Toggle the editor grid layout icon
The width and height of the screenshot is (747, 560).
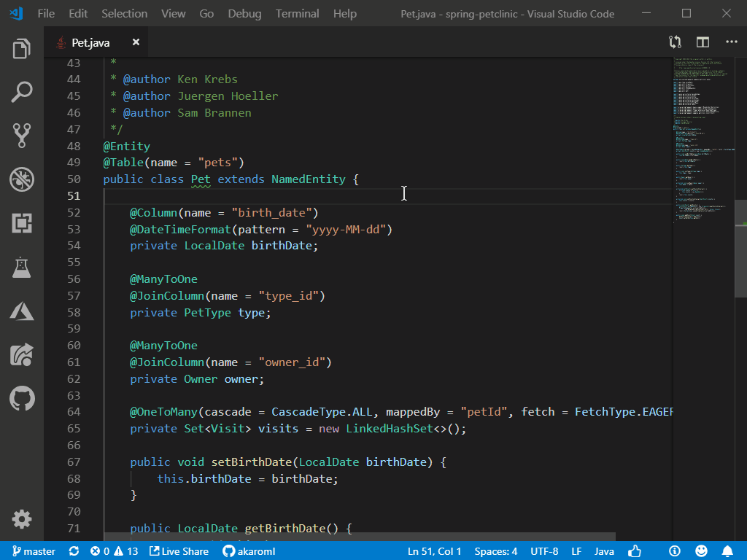702,42
